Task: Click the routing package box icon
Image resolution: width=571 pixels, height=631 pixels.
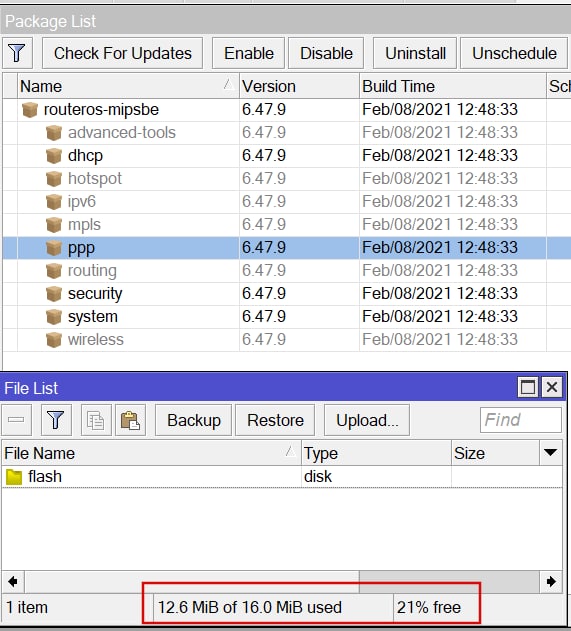Action: (x=54, y=270)
